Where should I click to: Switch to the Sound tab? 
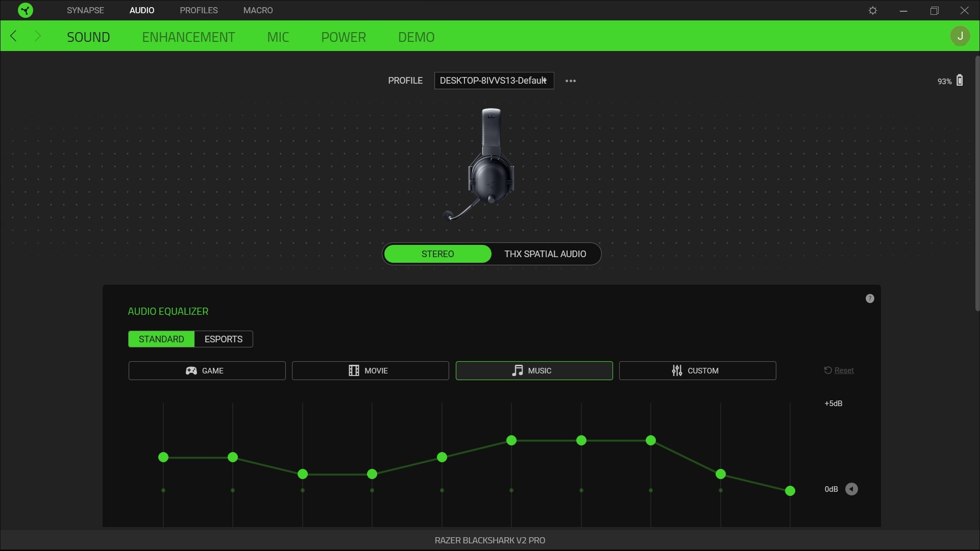88,37
